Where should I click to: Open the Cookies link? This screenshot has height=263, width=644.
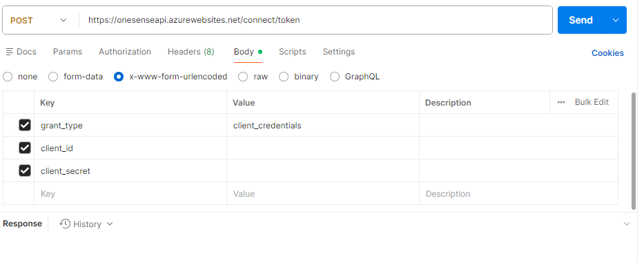point(607,53)
